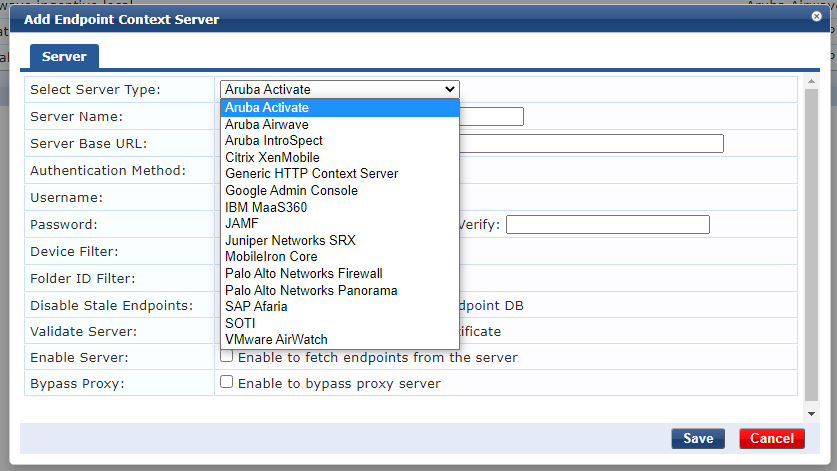Choose SOTI server type
837x471 pixels.
[x=339, y=323]
